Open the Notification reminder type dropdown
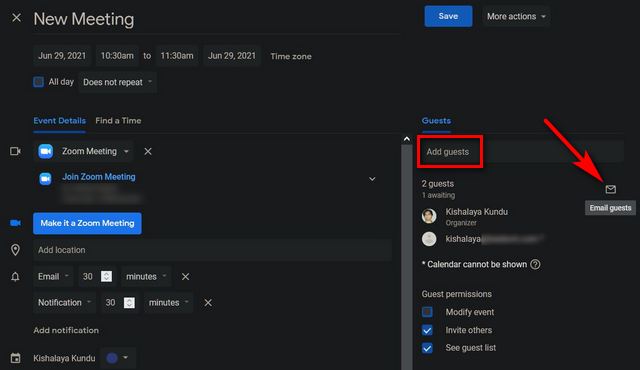640x370 pixels. pos(64,303)
